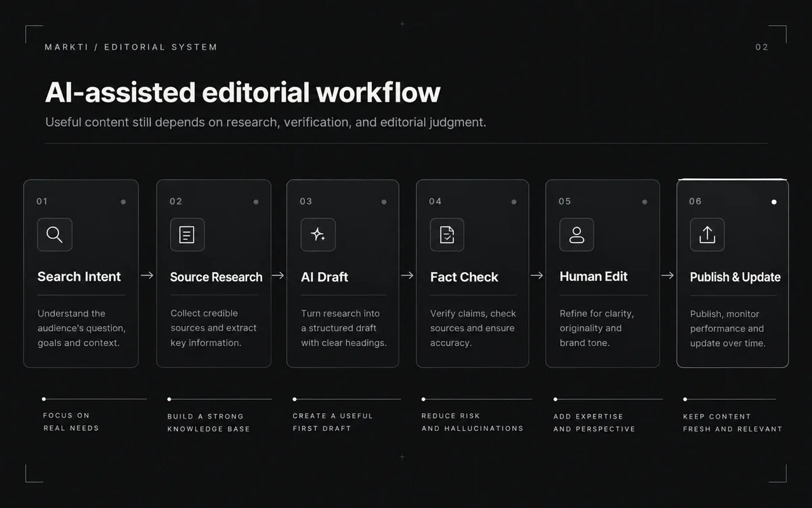Select the AI Draft card title

[x=324, y=277]
